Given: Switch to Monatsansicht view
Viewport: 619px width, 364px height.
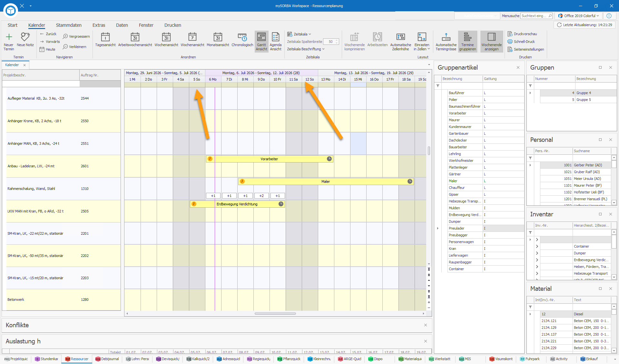Looking at the screenshot, I should 218,37.
